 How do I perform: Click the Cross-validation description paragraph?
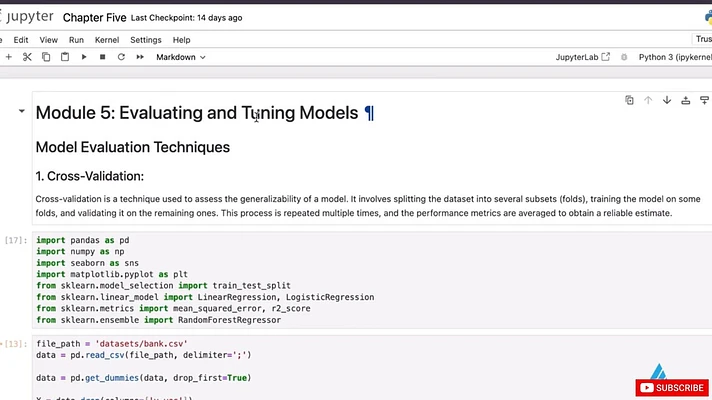point(368,206)
